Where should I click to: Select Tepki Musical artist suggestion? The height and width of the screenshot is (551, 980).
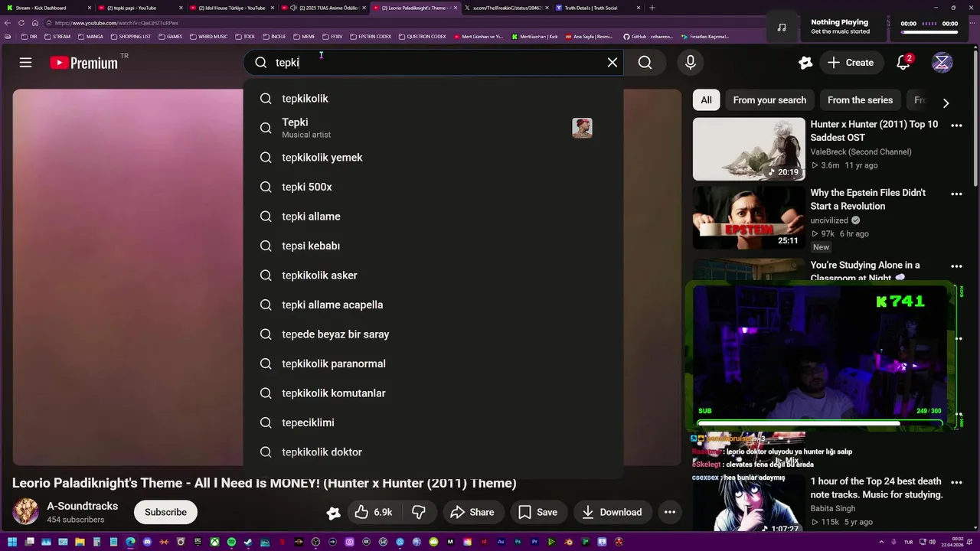tap(433, 128)
